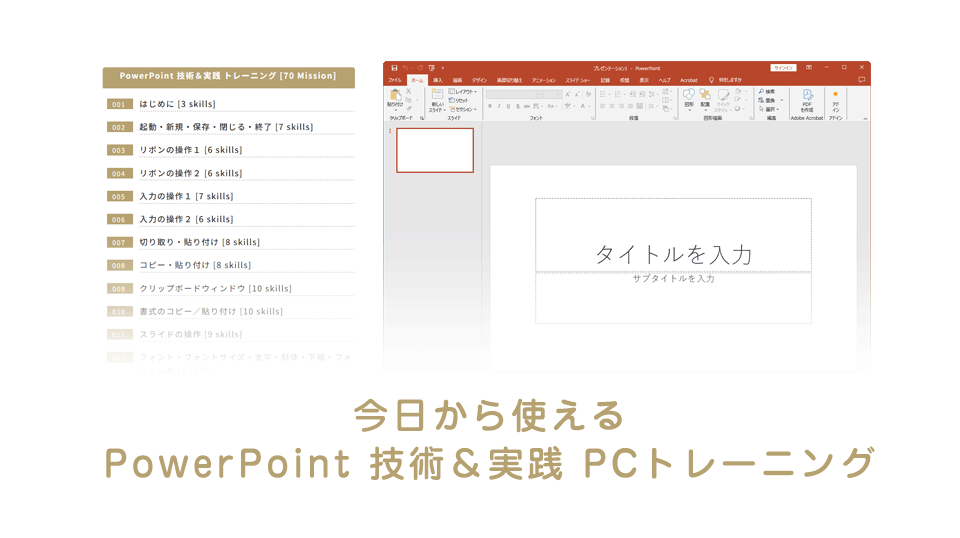Open the font size combo box
Viewport: 960px width, 538px height.
[552, 94]
